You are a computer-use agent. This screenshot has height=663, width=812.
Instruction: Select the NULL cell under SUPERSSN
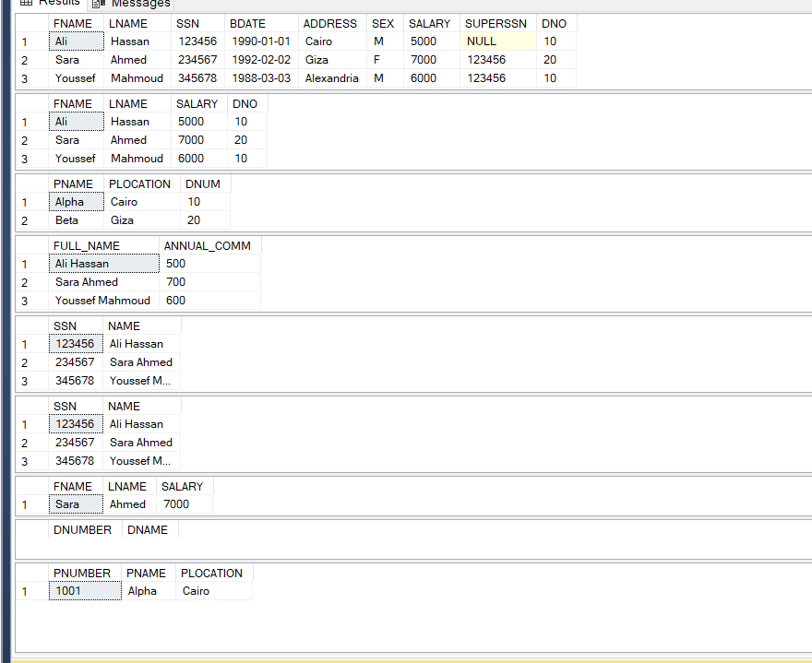[497, 41]
